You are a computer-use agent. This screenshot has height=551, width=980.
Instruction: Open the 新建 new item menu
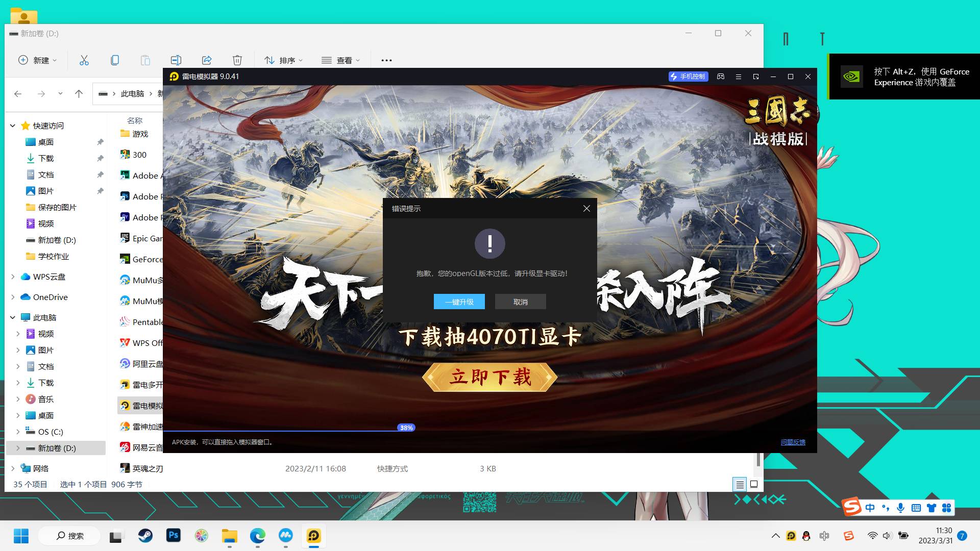[37, 60]
